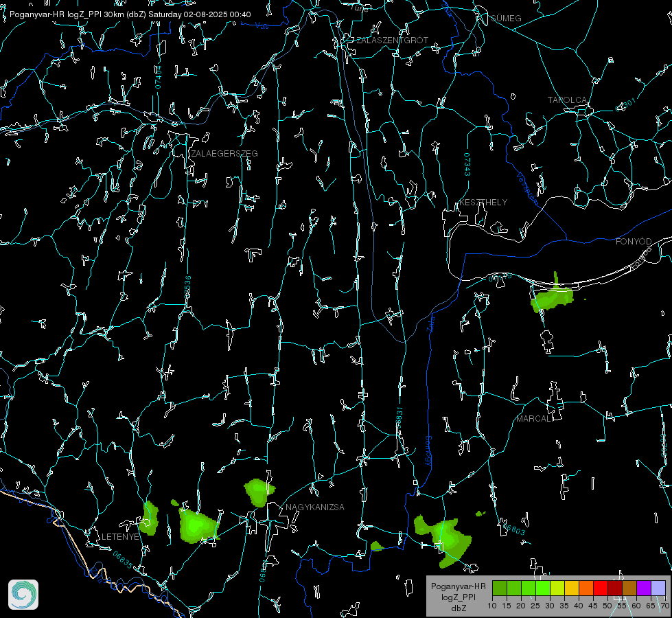This screenshot has width=672, height=618.
Task: Click the 40–45 dBZ orange legend swatch
Action: click(x=586, y=588)
